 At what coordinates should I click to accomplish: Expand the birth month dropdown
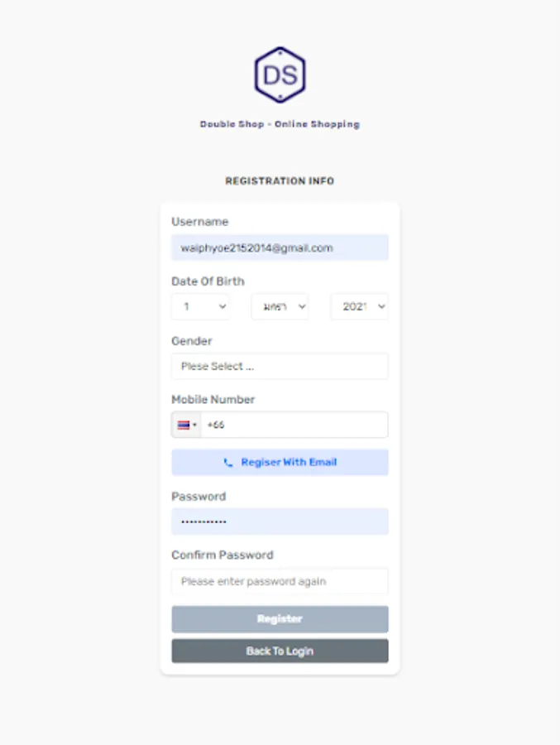tap(280, 306)
